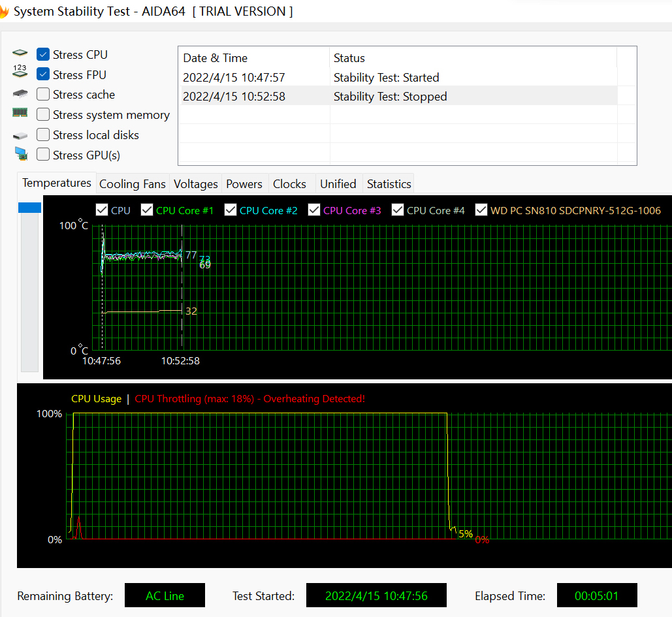
Task: Toggle the Stress system memory checkbox
Action: click(x=43, y=115)
